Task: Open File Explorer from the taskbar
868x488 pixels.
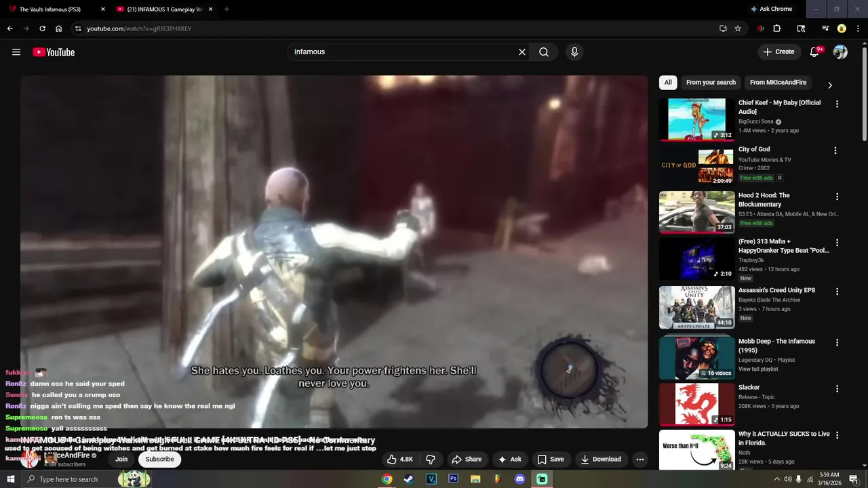Action: [475, 479]
